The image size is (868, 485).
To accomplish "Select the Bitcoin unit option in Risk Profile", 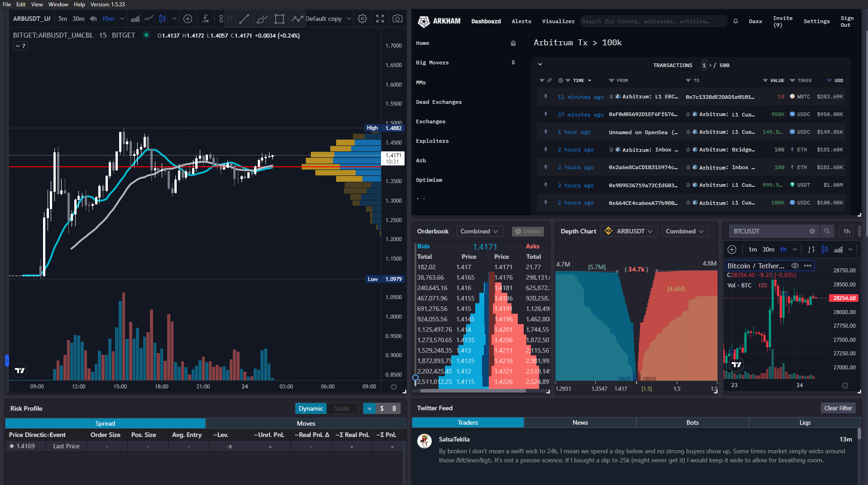I will pyautogui.click(x=394, y=408).
